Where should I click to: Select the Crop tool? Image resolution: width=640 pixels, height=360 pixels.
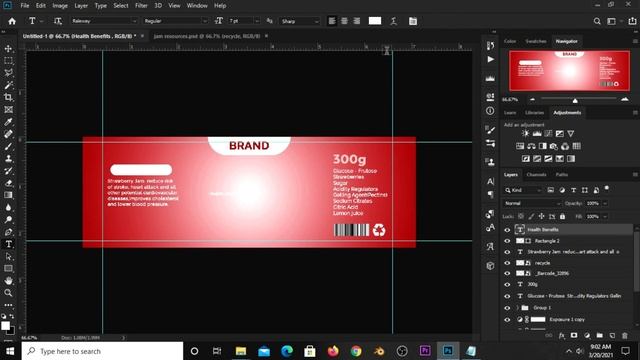coord(8,98)
